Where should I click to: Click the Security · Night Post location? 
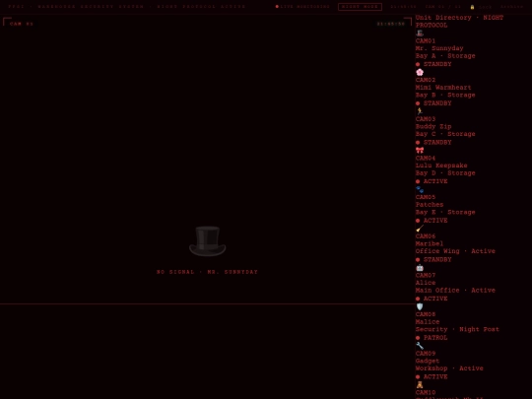coord(457,329)
